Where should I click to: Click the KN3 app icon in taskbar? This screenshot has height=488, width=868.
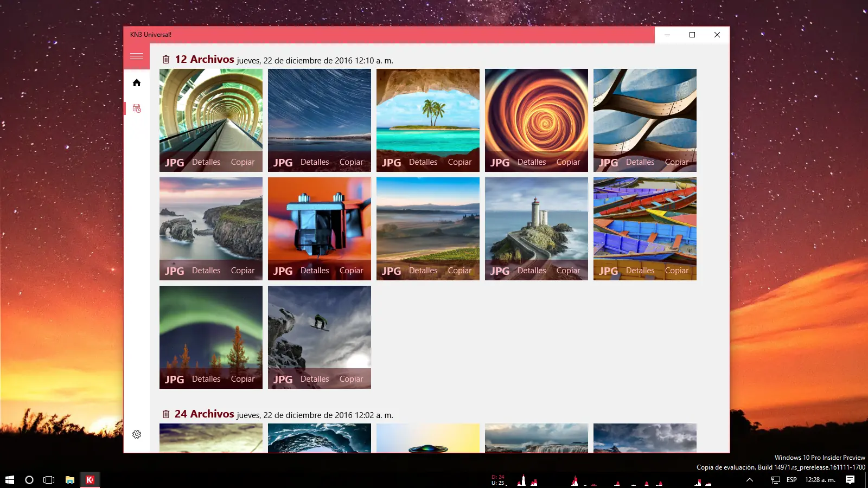point(90,480)
